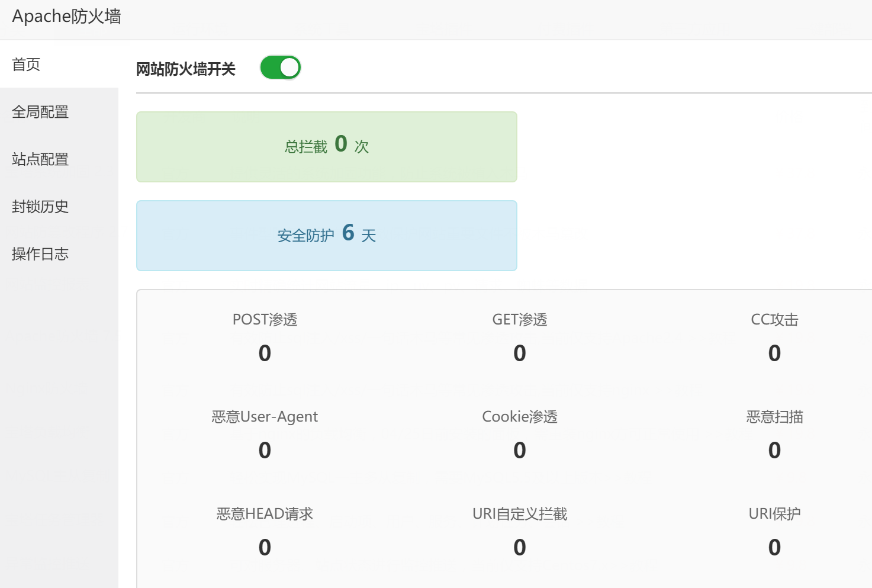The image size is (872, 588).
Task: Toggle the 网站防火墙开关 switch off
Action: (x=281, y=68)
